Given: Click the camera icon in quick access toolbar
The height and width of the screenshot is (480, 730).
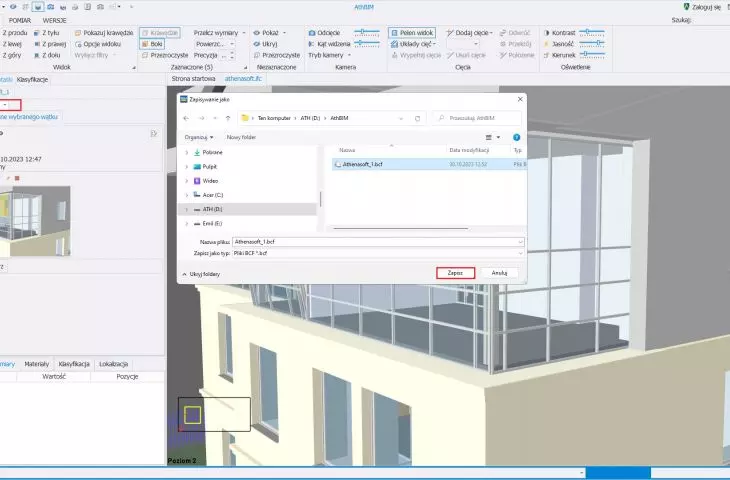Looking at the screenshot, I should [50, 7].
